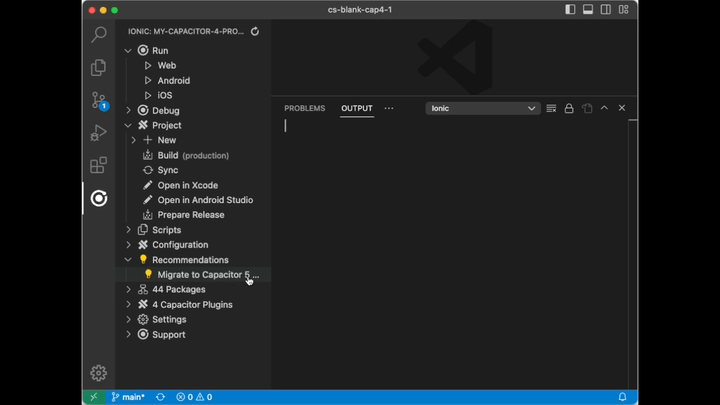Collapse the Recommendations section
Image resolution: width=720 pixels, height=405 pixels.
(128, 260)
